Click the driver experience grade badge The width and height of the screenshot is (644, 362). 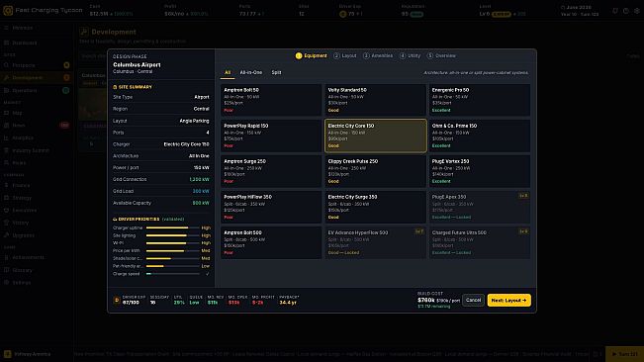[117, 300]
